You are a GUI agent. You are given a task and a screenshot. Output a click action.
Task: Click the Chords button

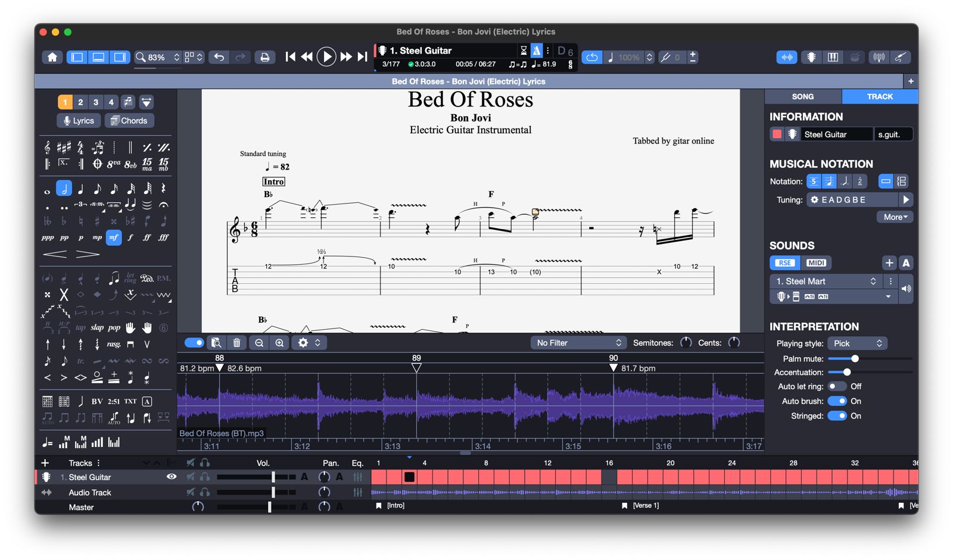[x=129, y=121]
